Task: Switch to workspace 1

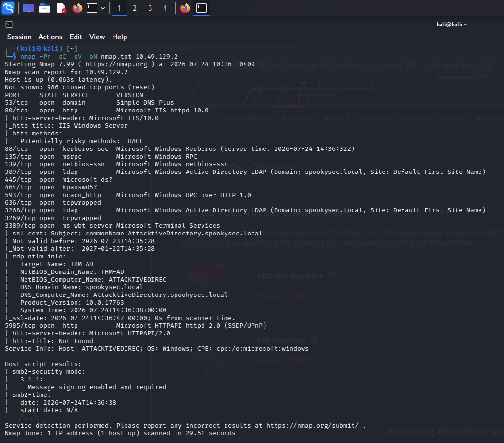Action: [x=119, y=8]
